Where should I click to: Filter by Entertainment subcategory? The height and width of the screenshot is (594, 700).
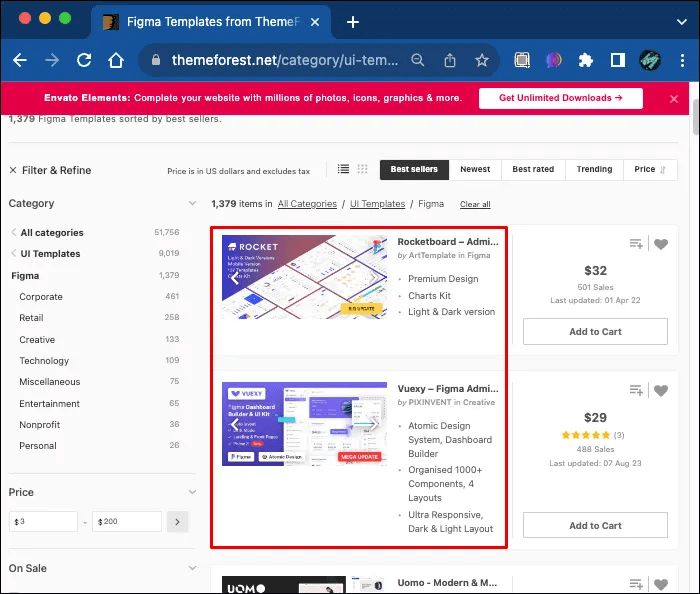[49, 403]
